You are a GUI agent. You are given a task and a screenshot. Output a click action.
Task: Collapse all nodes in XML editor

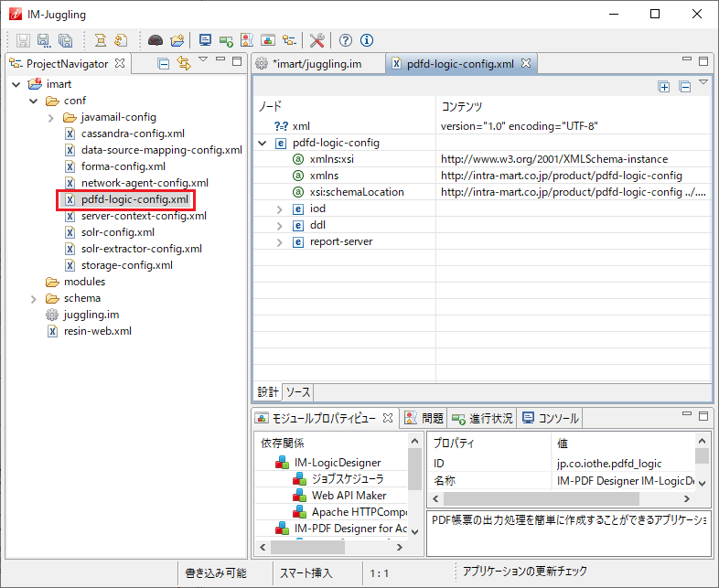pyautogui.click(x=684, y=87)
